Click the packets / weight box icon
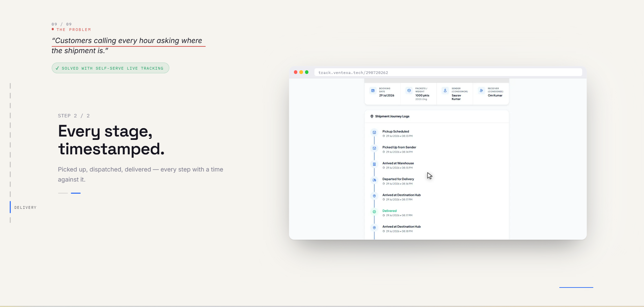 coord(409,90)
